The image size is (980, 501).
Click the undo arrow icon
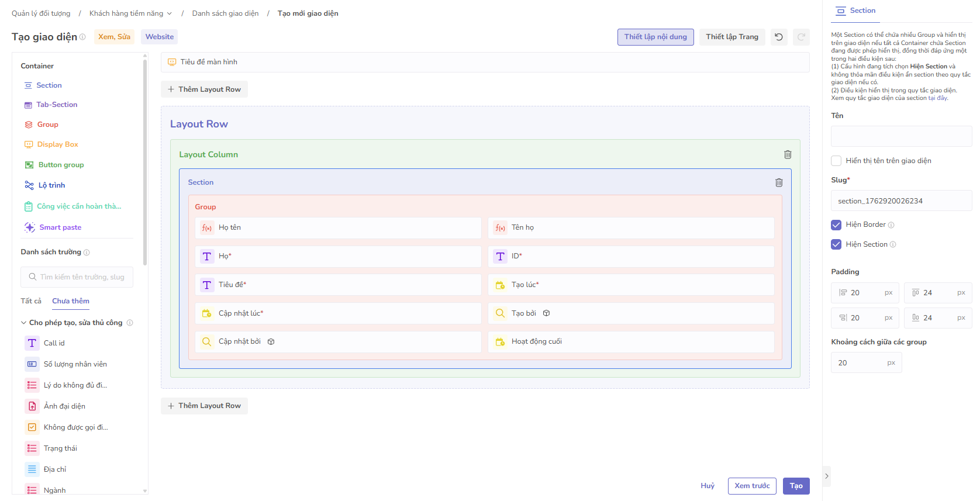pyautogui.click(x=779, y=37)
